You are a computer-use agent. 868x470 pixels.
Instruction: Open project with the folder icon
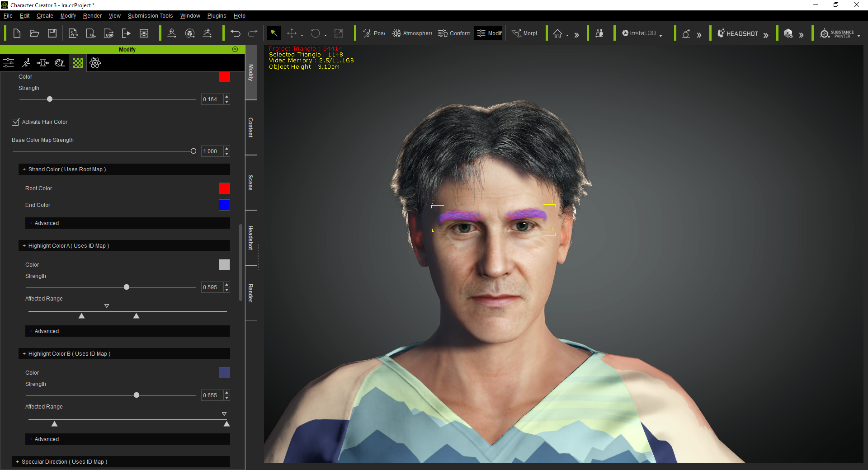[x=34, y=33]
